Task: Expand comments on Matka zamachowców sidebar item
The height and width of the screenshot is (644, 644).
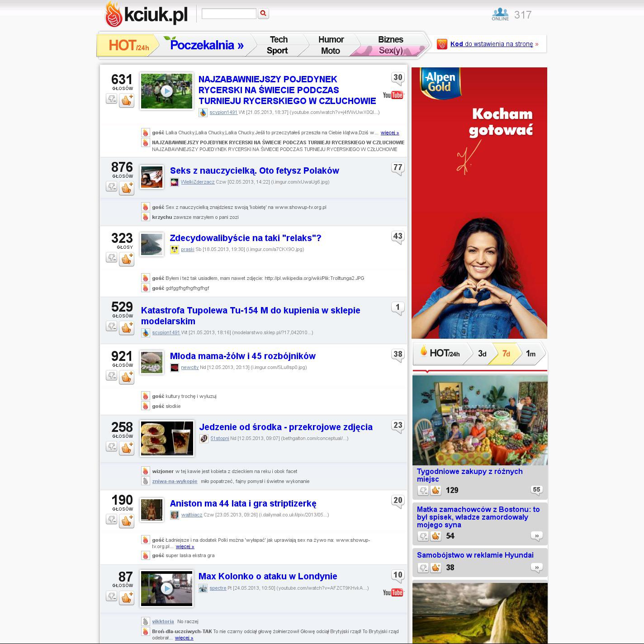Action: pyautogui.click(x=536, y=536)
